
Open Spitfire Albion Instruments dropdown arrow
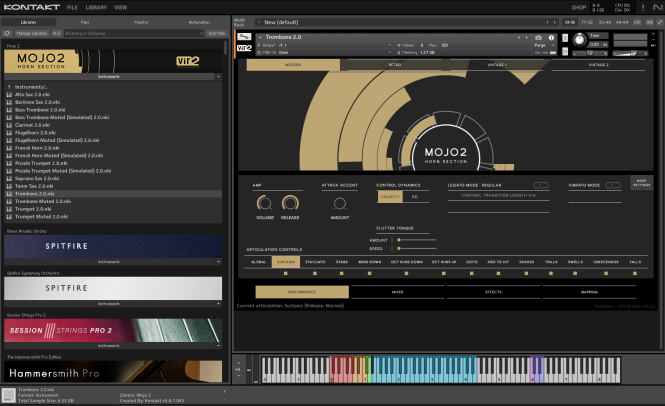[x=218, y=262]
